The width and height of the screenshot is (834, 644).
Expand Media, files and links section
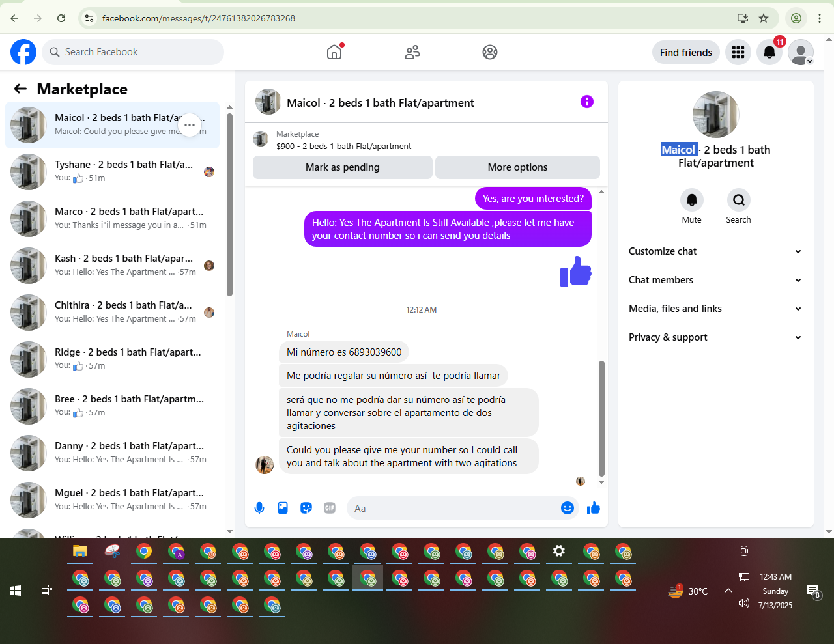coord(715,309)
